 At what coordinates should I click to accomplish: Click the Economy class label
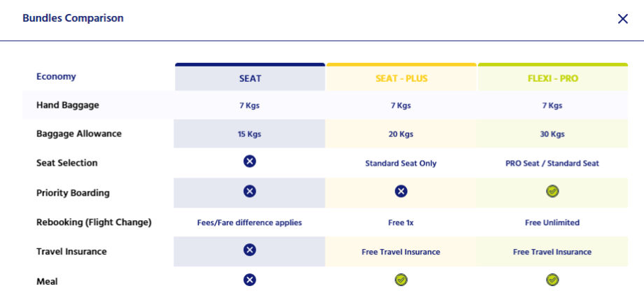click(x=56, y=76)
